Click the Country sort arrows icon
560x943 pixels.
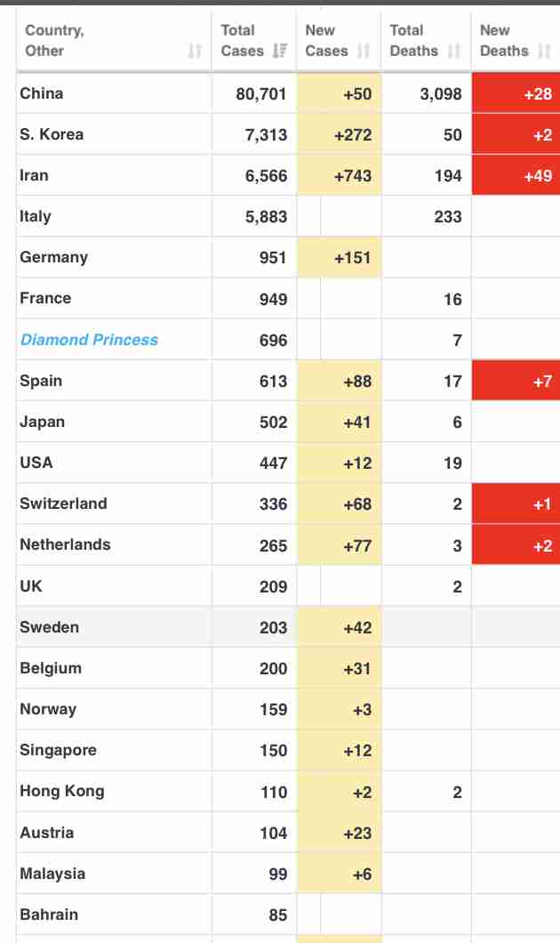pyautogui.click(x=195, y=52)
